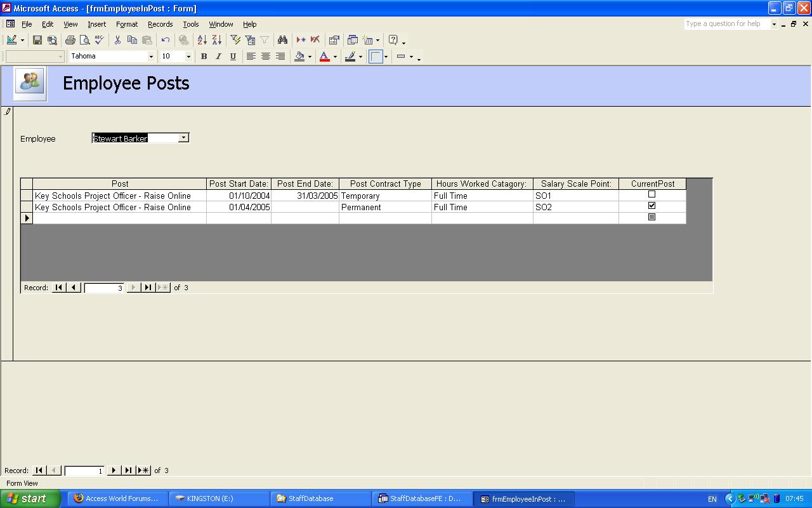Viewport: 812px width, 508px height.
Task: Tick CurrentPost checkbox in new record row
Action: (x=652, y=217)
